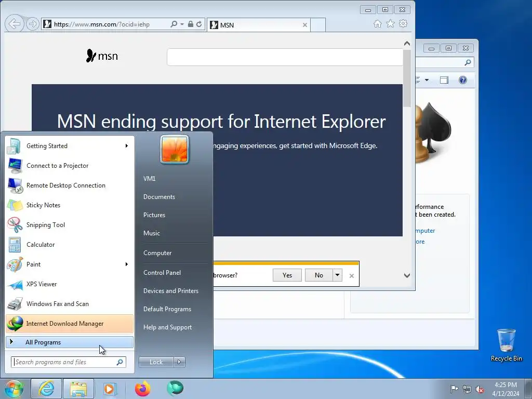The width and height of the screenshot is (532, 399).
Task: Open Internet Explorer from taskbar
Action: point(46,389)
